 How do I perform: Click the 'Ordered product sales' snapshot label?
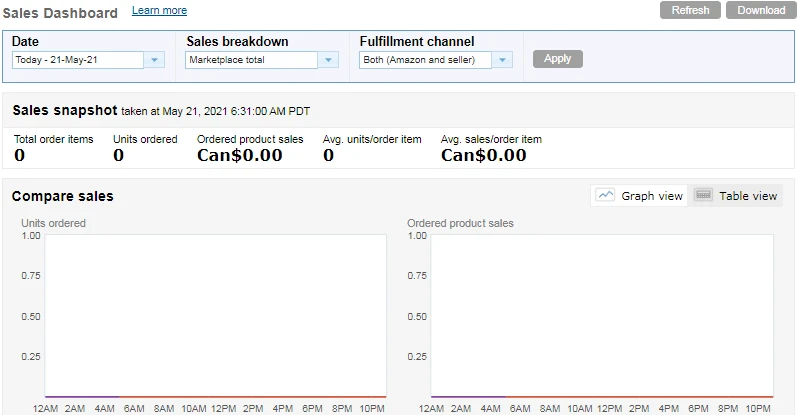click(250, 139)
